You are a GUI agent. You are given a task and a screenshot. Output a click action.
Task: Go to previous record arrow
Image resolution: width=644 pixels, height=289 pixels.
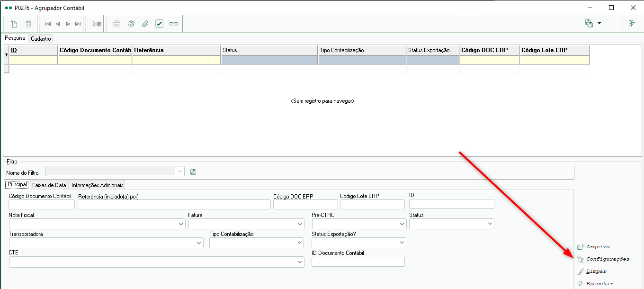click(58, 24)
